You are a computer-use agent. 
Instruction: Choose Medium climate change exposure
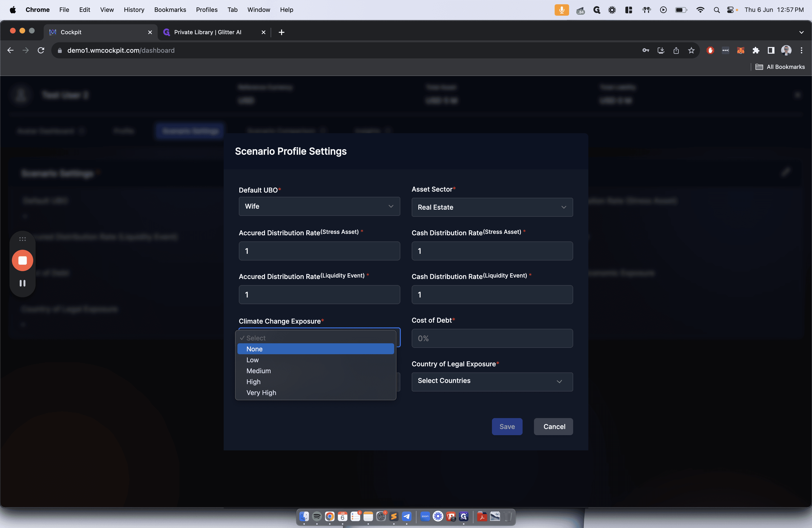[x=316, y=371]
